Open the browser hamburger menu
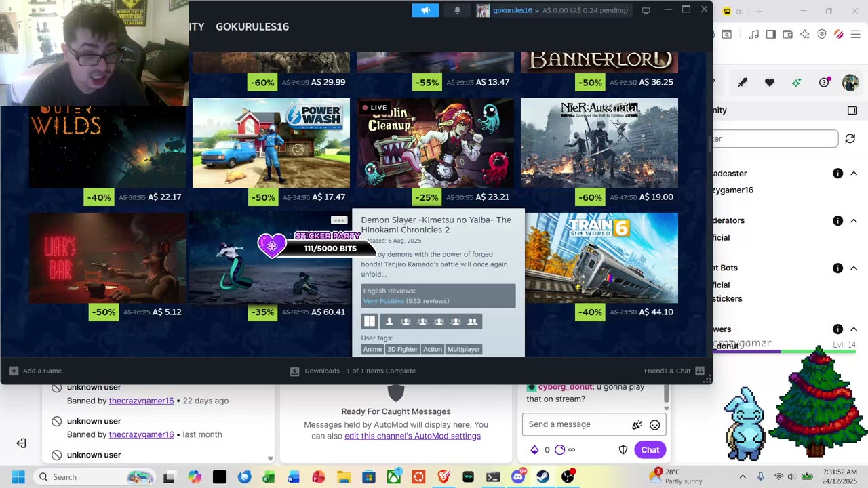Screen dimensions: 868x488 click(855, 35)
